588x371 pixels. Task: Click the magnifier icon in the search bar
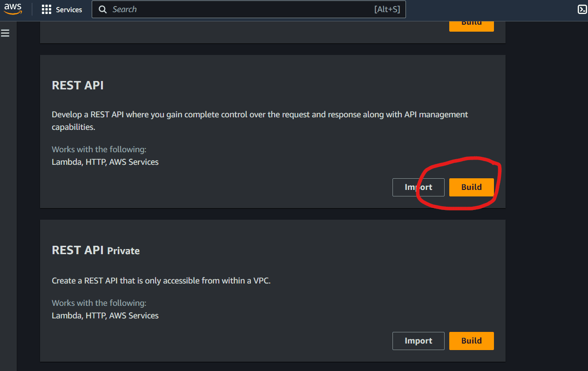point(103,9)
